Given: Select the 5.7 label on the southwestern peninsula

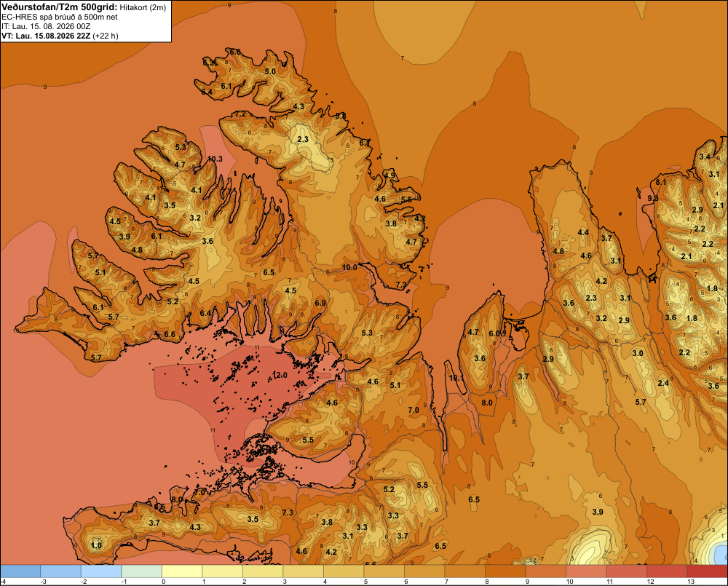Looking at the screenshot, I should (96, 357).
